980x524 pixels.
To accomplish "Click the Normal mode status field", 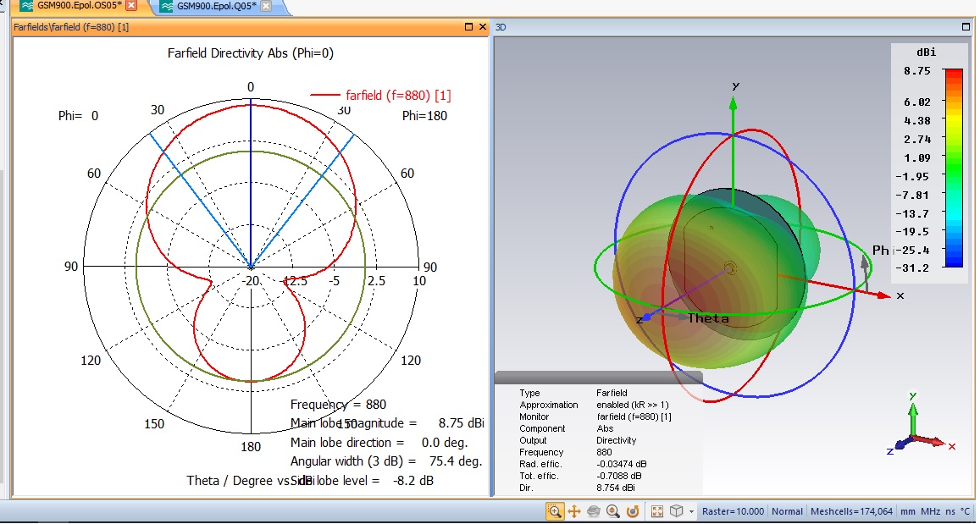I will pos(787,511).
